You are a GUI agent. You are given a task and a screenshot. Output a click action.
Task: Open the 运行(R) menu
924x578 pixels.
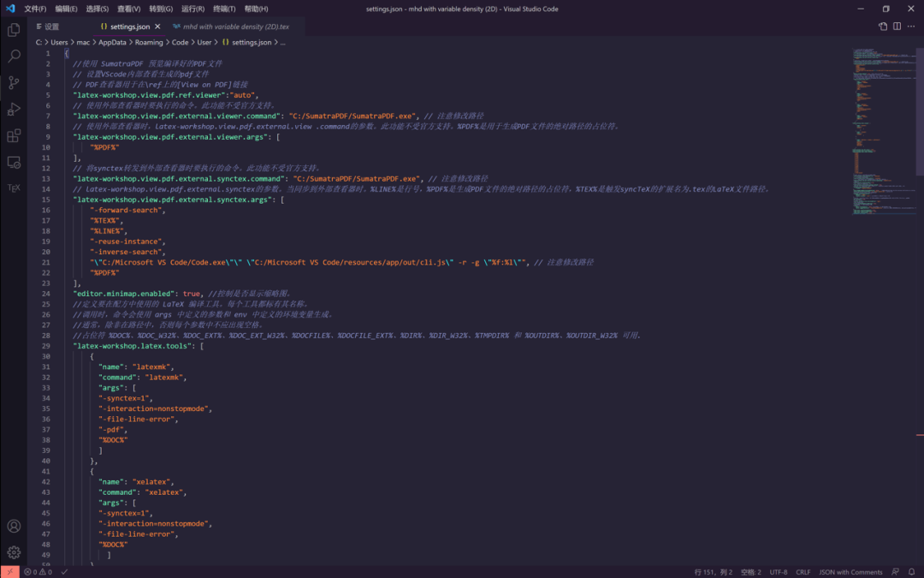pyautogui.click(x=192, y=9)
